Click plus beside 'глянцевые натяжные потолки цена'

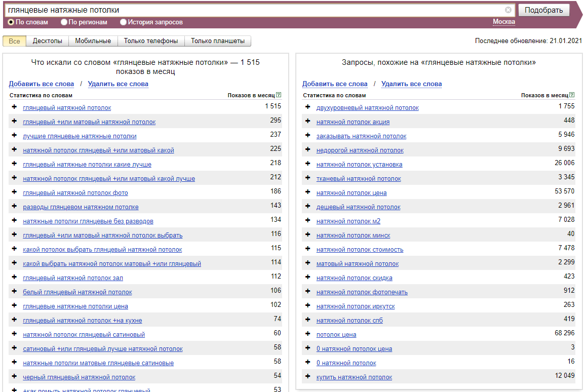click(x=14, y=305)
